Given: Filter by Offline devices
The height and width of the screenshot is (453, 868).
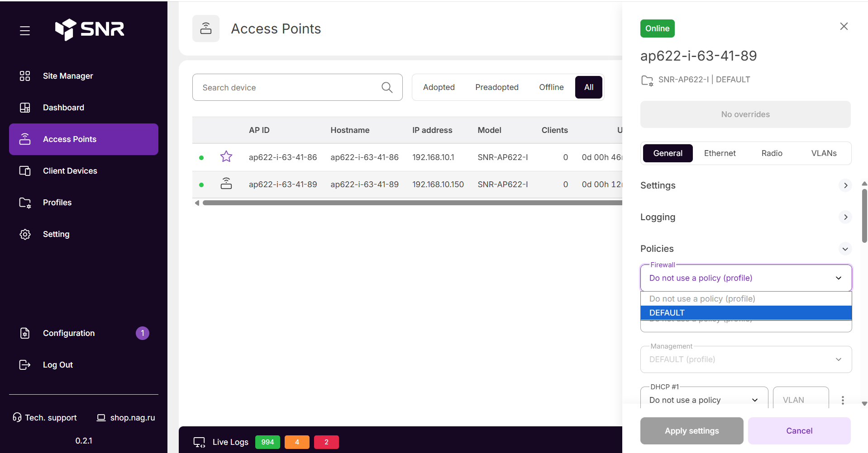Looking at the screenshot, I should tap(551, 87).
